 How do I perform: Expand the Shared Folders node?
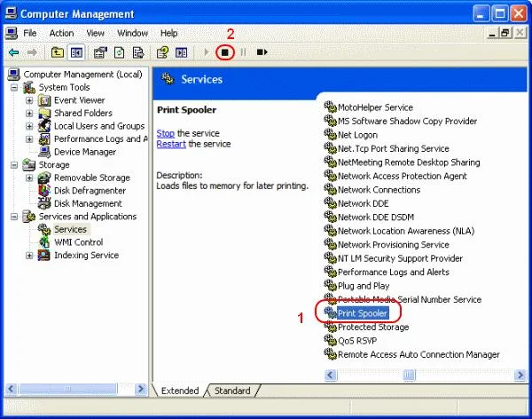coord(29,113)
